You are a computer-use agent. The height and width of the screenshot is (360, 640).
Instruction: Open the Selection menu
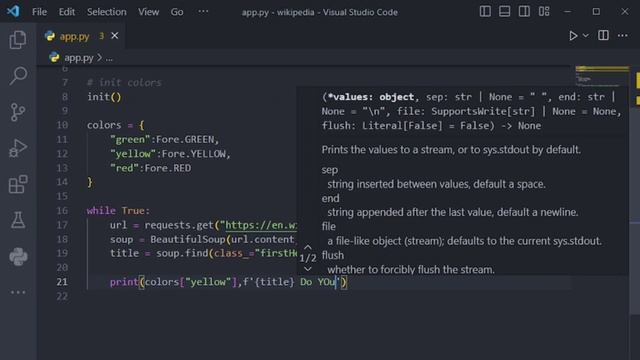107,12
